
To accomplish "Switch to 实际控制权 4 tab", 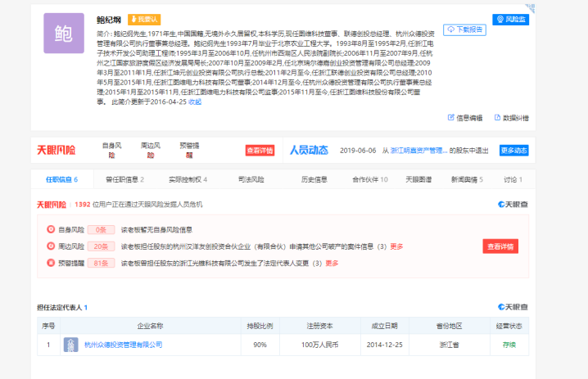I will click(x=188, y=179).
